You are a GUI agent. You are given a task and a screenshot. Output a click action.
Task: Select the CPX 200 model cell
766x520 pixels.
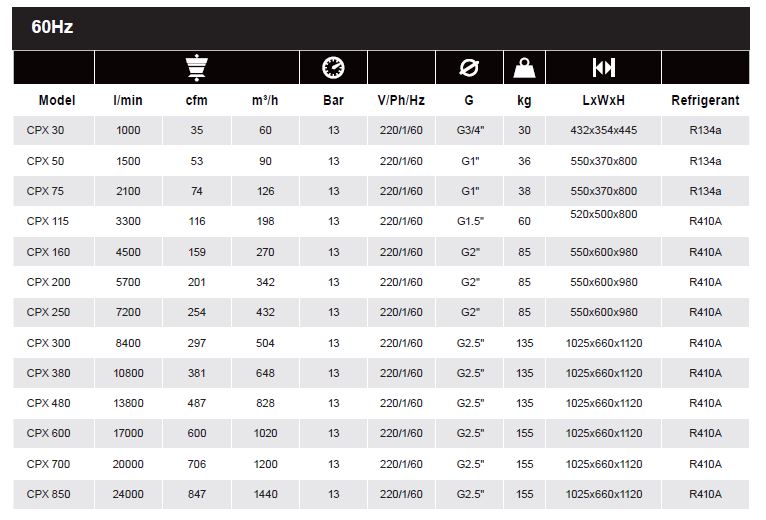53,282
